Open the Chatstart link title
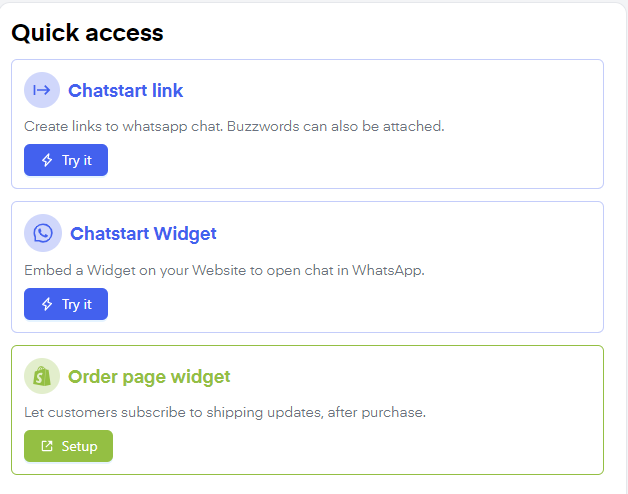 [125, 91]
